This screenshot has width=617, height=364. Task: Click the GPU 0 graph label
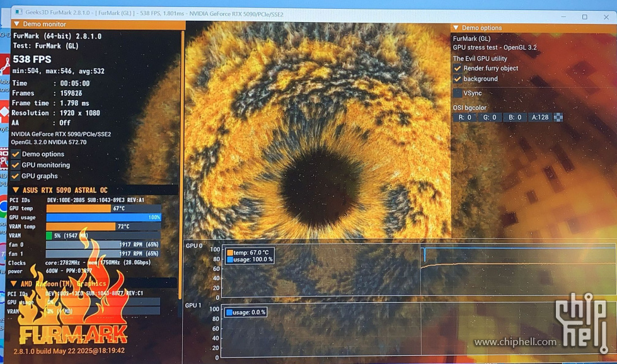(x=193, y=246)
